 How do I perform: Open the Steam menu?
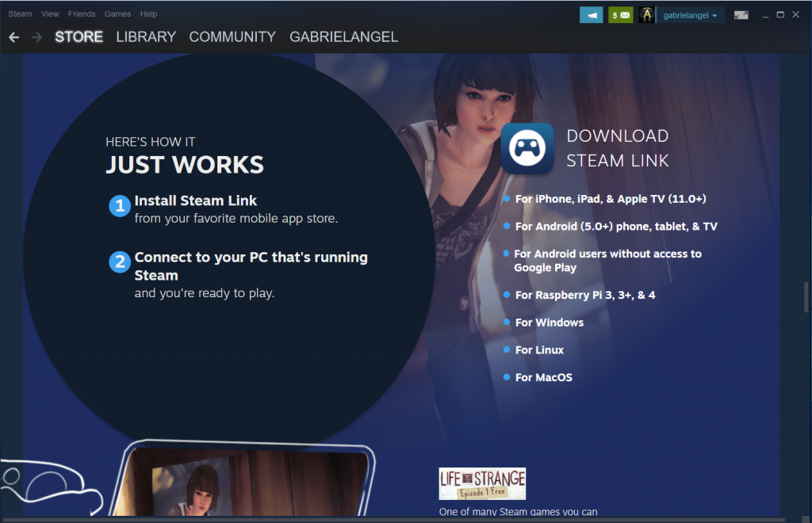pyautogui.click(x=20, y=14)
